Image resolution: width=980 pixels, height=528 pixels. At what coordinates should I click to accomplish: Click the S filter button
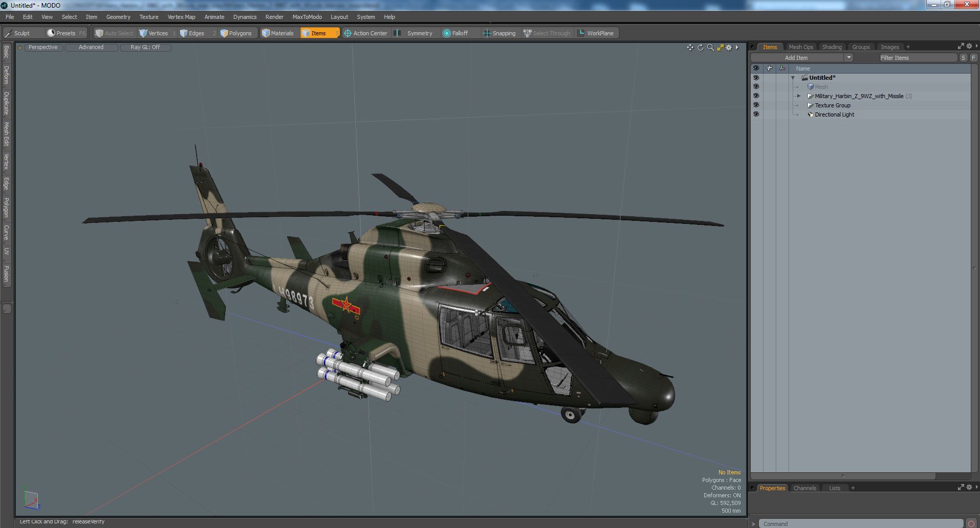[x=963, y=58]
